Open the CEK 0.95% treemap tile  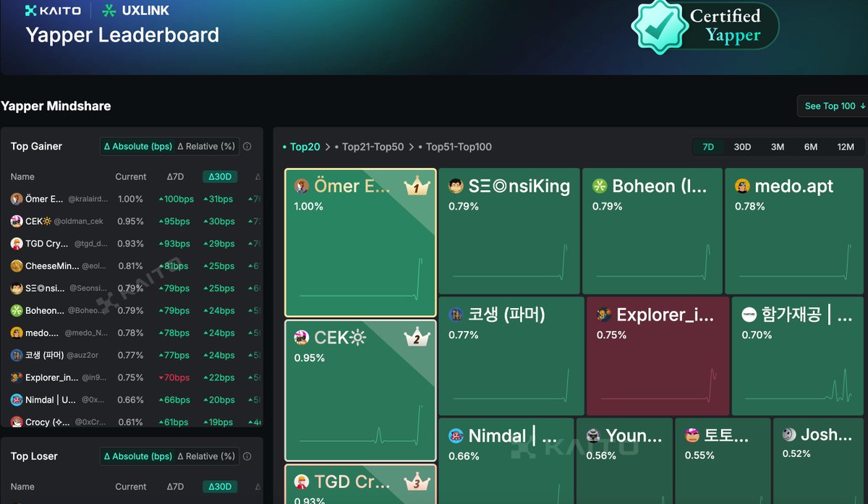tap(361, 390)
